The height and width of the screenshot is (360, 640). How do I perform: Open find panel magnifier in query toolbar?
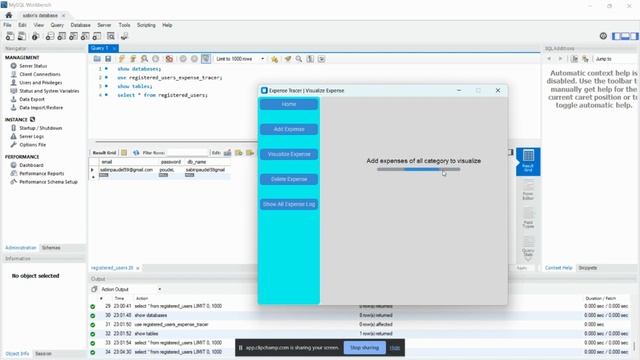pyautogui.click(x=299, y=59)
